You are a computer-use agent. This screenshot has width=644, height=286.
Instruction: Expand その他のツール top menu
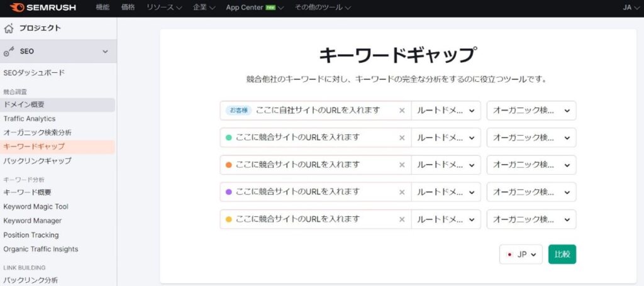pos(323,8)
